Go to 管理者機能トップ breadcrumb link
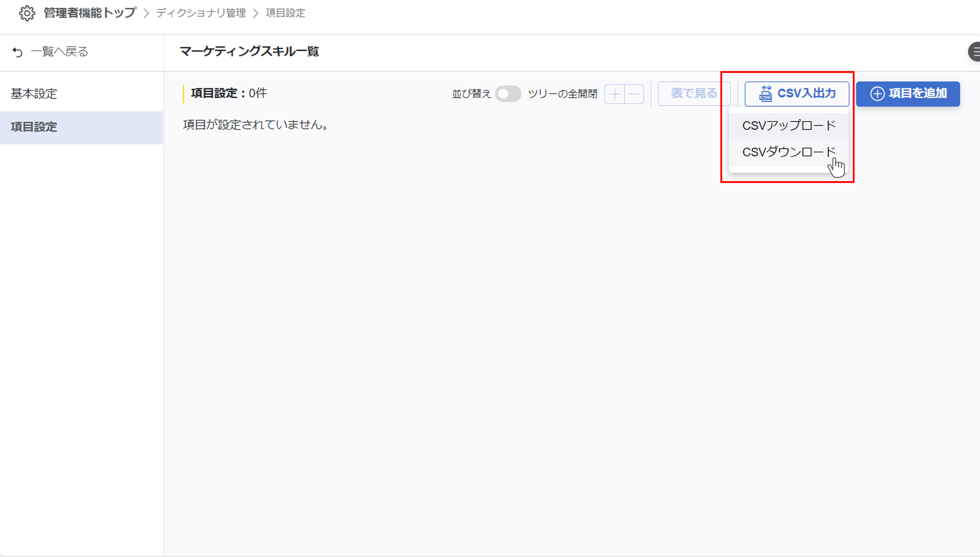Image resolution: width=980 pixels, height=557 pixels. coord(90,13)
